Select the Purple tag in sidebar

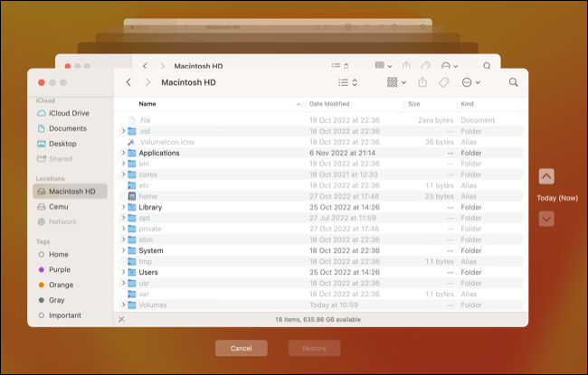point(59,269)
